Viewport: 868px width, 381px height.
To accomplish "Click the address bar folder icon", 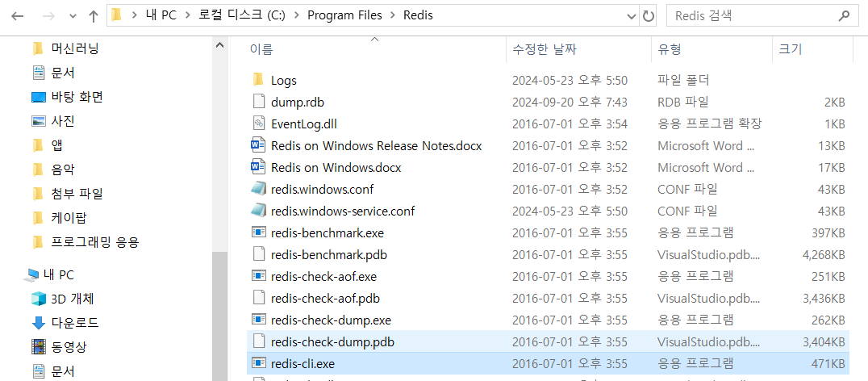I will 116,15.
